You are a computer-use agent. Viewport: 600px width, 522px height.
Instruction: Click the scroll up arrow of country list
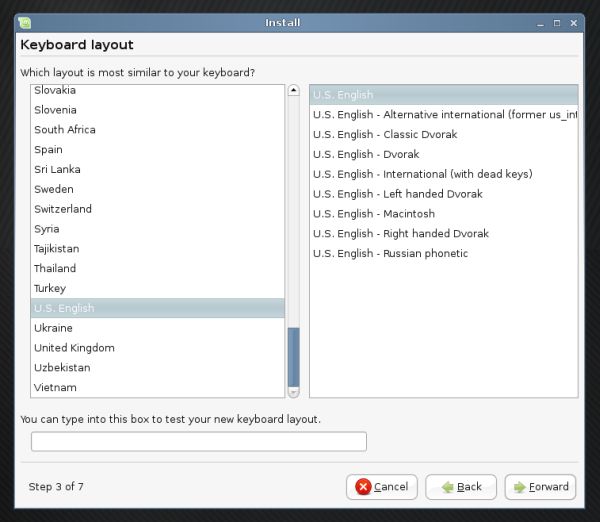293,90
